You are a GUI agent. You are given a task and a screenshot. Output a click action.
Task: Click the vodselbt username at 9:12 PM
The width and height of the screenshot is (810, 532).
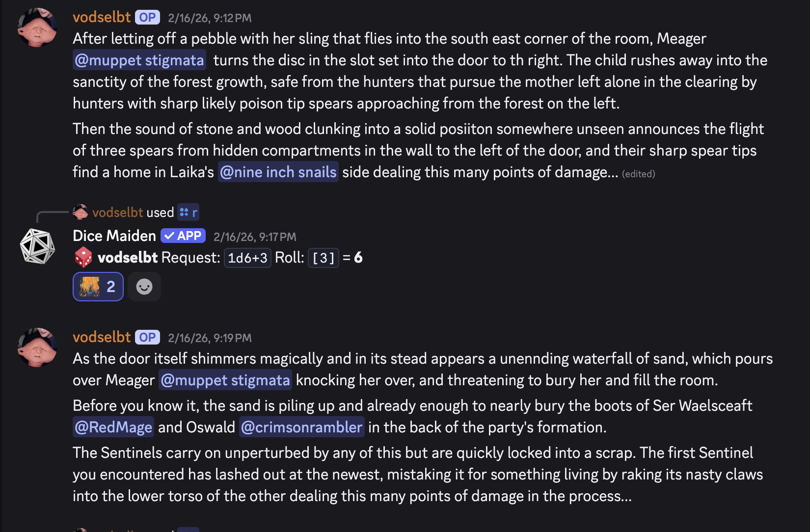point(102,17)
